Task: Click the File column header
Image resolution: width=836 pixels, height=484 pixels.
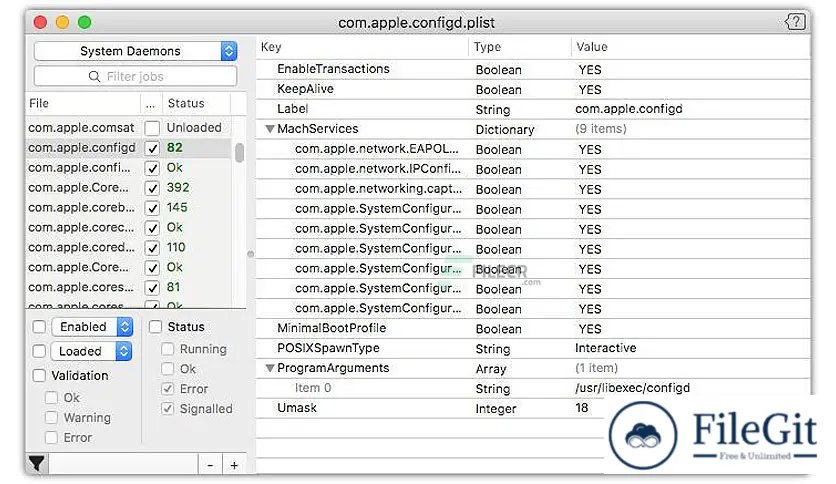Action: pos(83,103)
